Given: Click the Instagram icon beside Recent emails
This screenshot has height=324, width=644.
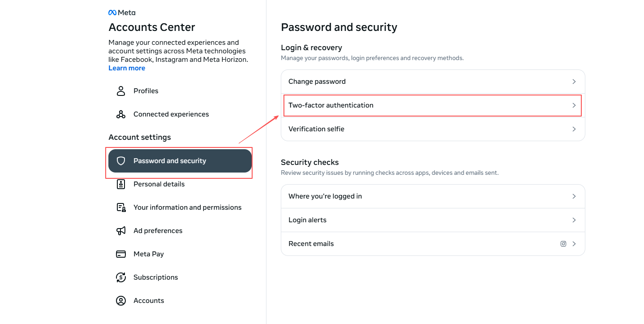Looking at the screenshot, I should (x=563, y=244).
